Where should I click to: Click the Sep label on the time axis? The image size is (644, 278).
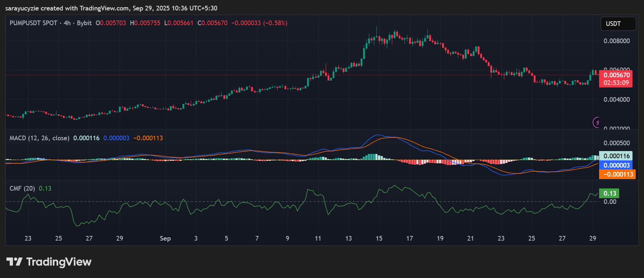(165, 238)
